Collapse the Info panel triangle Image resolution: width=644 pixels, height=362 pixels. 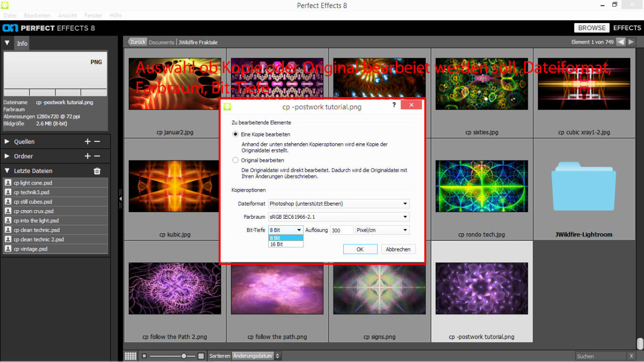pyautogui.click(x=7, y=43)
